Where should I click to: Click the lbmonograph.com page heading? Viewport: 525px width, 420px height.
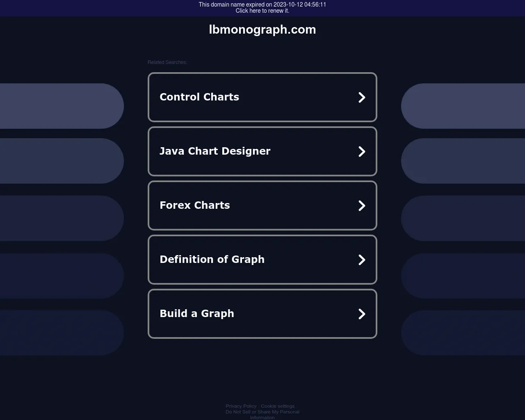coord(262,30)
